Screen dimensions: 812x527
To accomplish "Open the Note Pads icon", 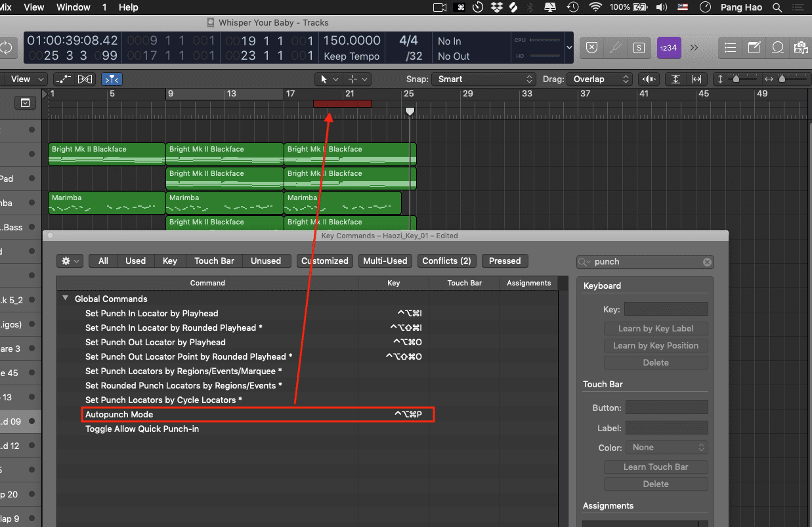I will (x=754, y=47).
